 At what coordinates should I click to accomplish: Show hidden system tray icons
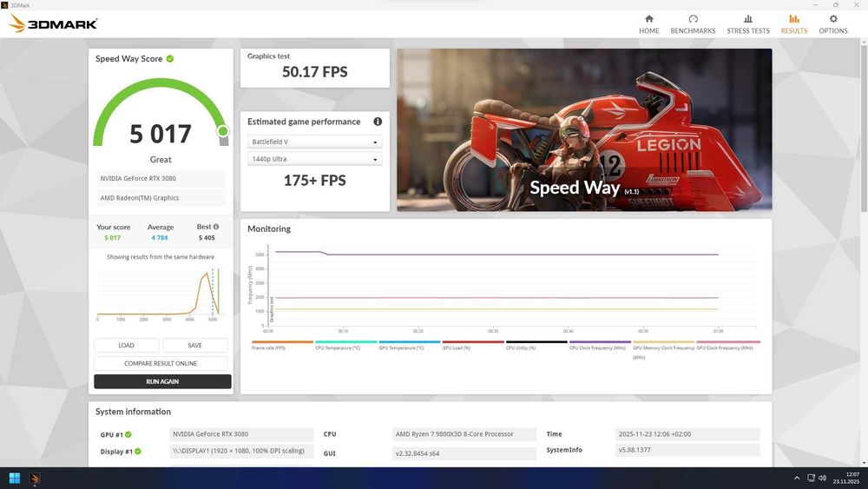coord(797,478)
